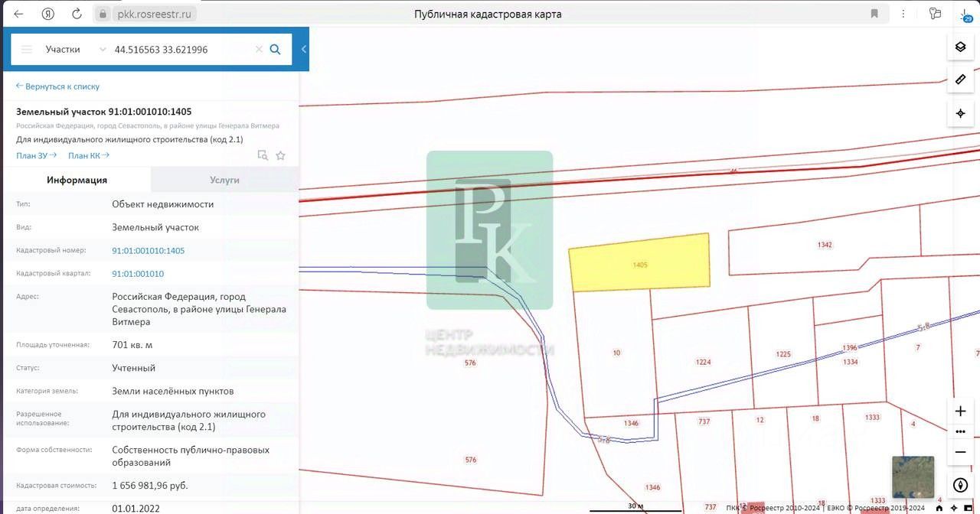Viewport: 980px width, 514px height.
Task: Add parcel to favorites with star
Action: click(x=280, y=155)
